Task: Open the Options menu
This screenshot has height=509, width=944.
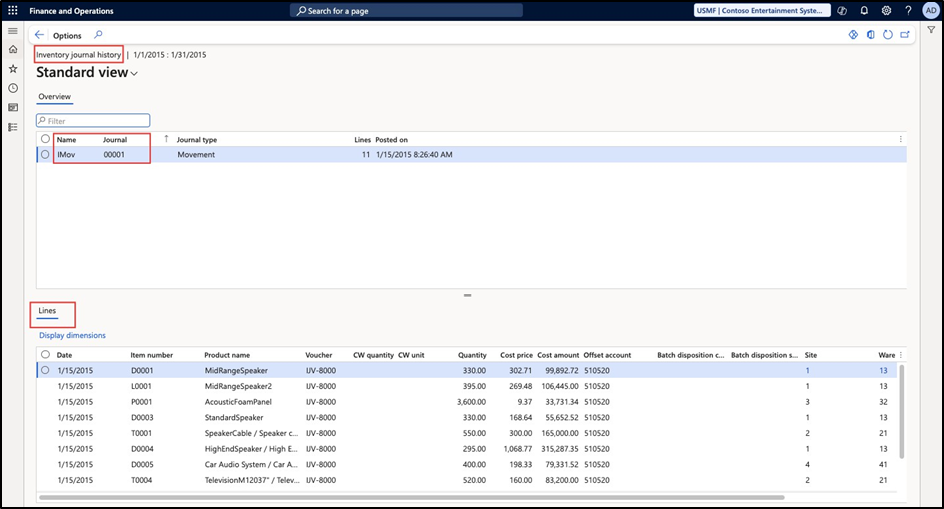Action: pos(67,35)
